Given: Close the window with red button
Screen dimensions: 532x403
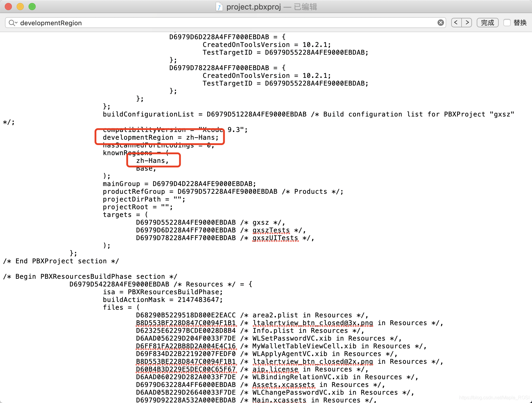Looking at the screenshot, I should [x=8, y=7].
